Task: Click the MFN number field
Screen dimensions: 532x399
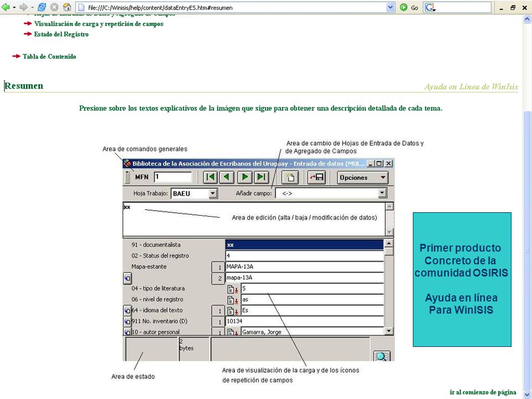Action: click(x=173, y=177)
